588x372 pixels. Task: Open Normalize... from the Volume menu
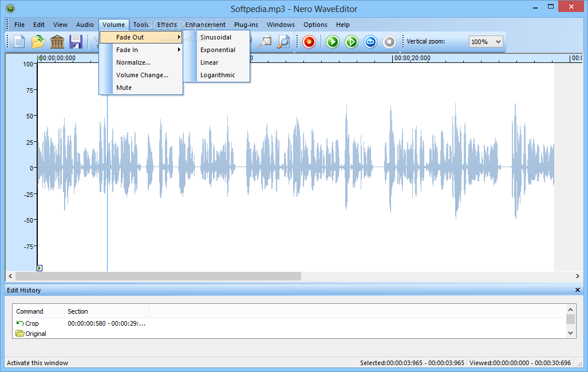pyautogui.click(x=141, y=62)
